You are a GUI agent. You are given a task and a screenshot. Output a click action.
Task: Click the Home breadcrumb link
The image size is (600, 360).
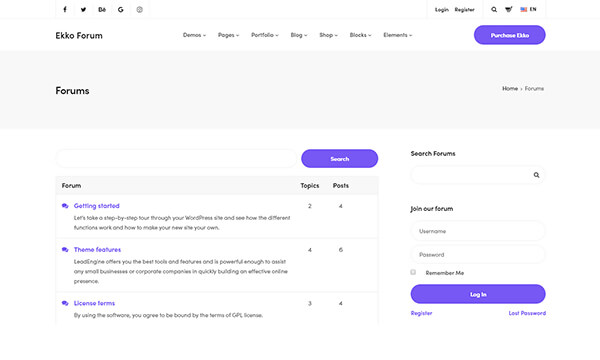click(510, 88)
